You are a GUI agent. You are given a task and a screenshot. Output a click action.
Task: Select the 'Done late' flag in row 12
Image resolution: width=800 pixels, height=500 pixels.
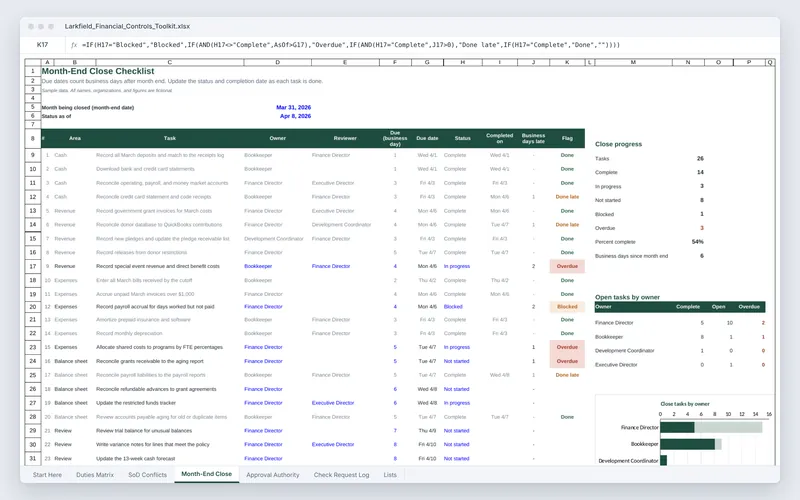pos(567,196)
